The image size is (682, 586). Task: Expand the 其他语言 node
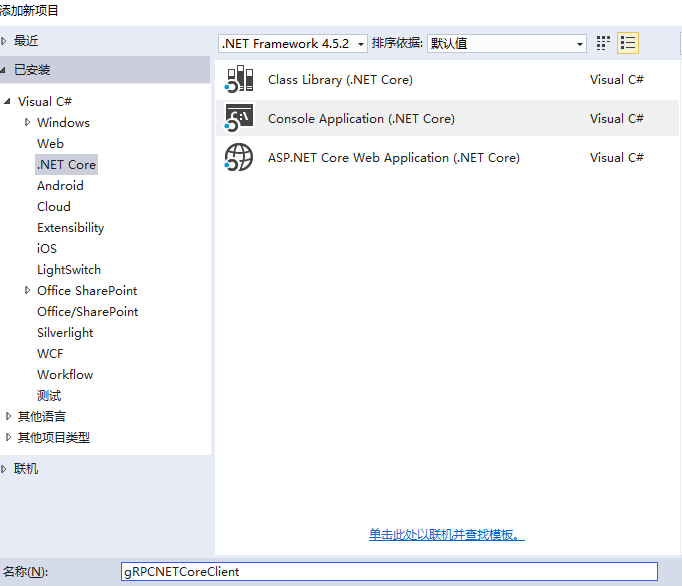click(8, 416)
